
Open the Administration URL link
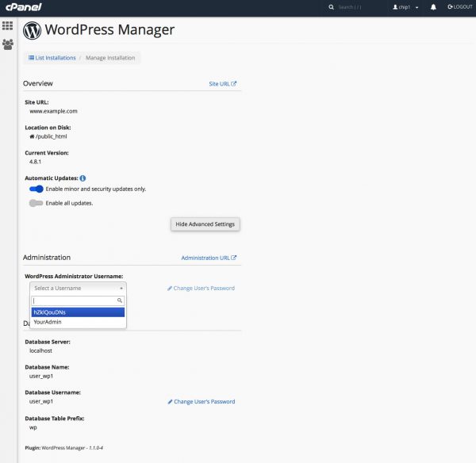[x=209, y=258]
